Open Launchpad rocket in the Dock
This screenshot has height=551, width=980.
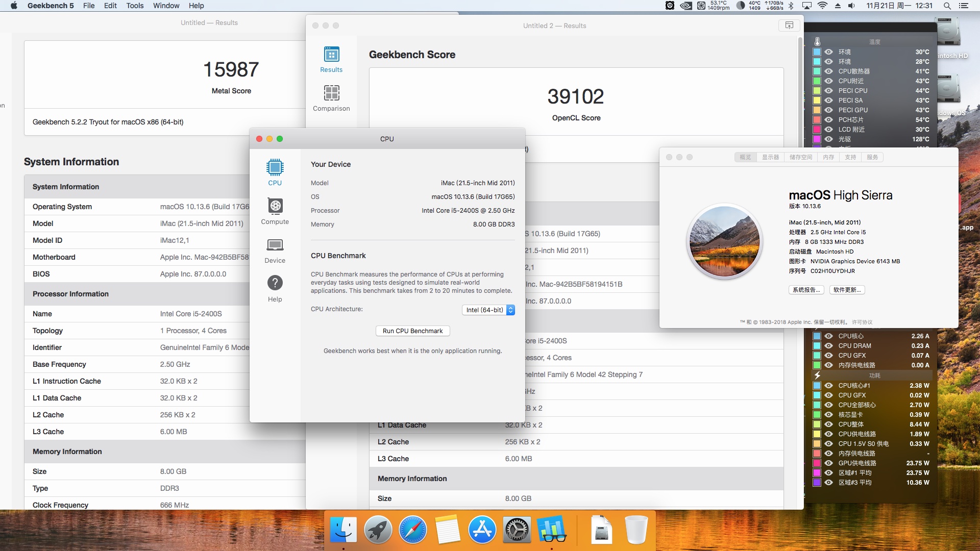(378, 530)
